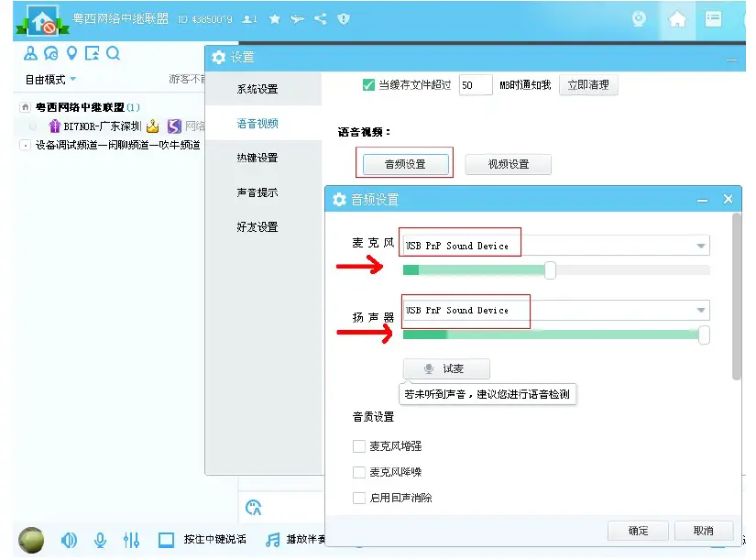Click the round webcam icon at top right
The image size is (756, 560).
639,19
